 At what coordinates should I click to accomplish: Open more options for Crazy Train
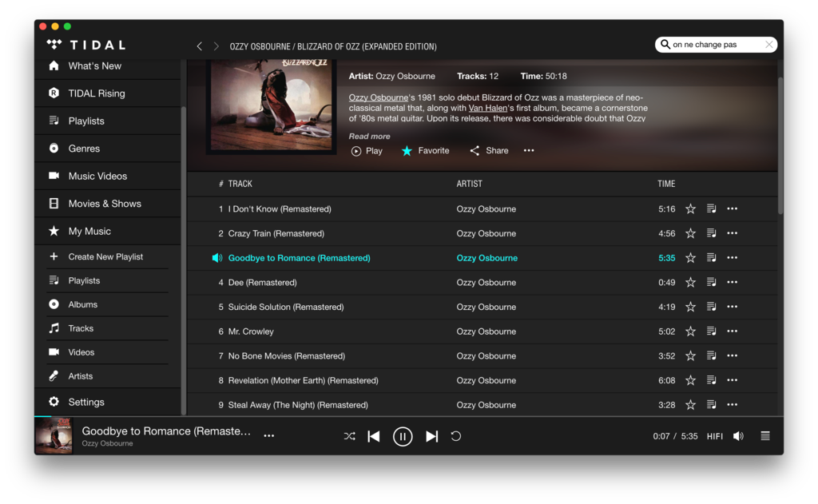(733, 234)
